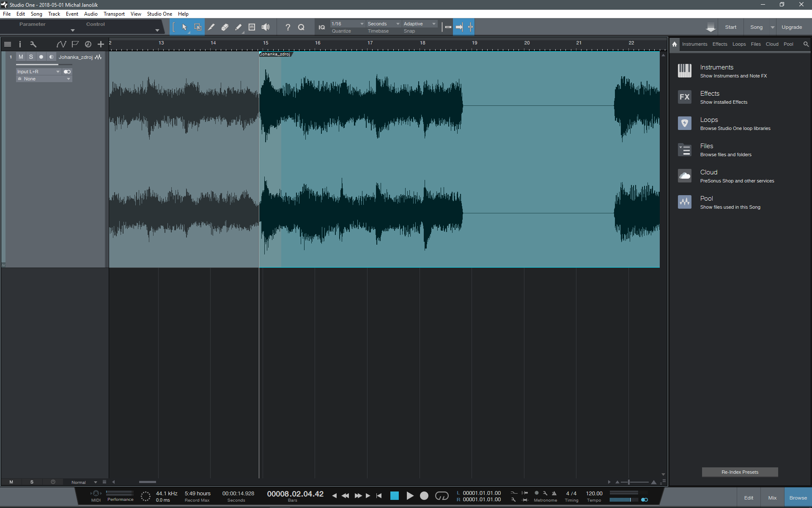Expand the Control dropdown arrow

157,30
